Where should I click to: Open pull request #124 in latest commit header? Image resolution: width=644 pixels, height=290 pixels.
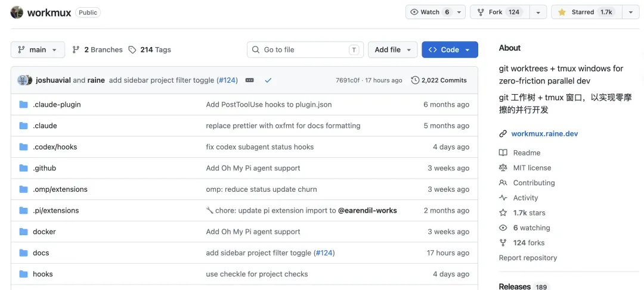[x=227, y=80]
